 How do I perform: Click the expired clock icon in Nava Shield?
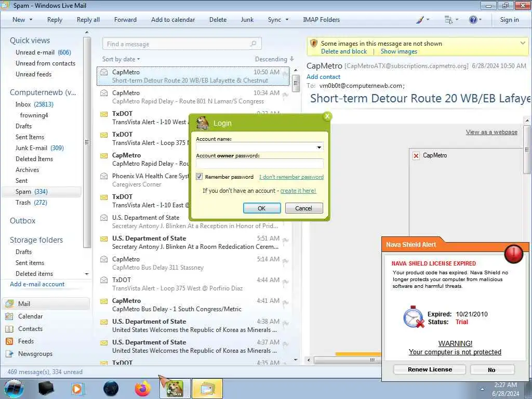coord(414,317)
